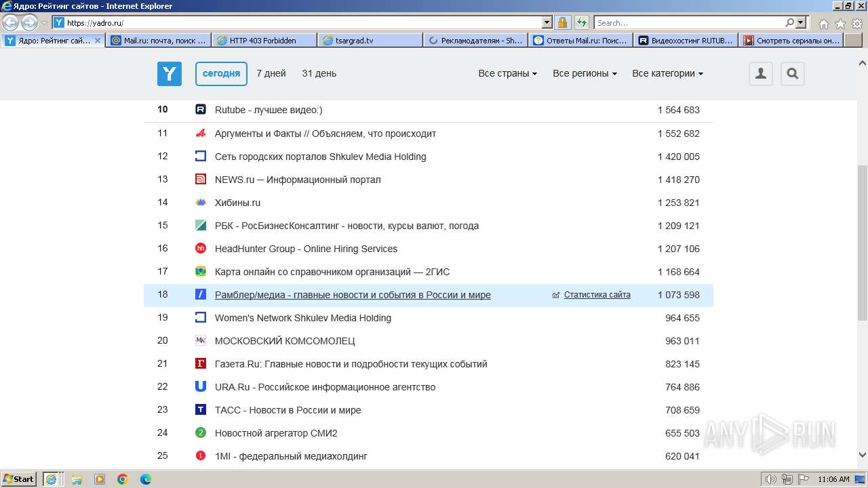Viewport: 868px width, 488px height.
Task: Open Women's Network Shkulev Media Holding link
Action: pyautogui.click(x=303, y=318)
